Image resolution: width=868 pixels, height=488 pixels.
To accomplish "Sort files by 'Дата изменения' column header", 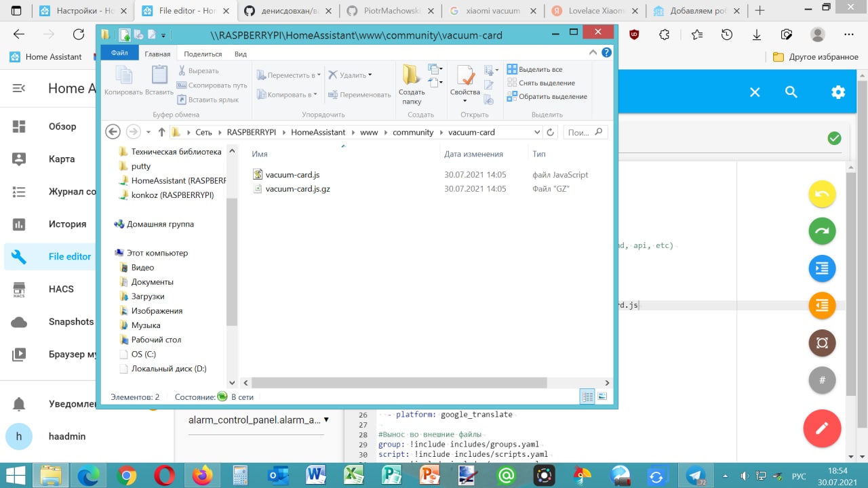I will [x=473, y=154].
